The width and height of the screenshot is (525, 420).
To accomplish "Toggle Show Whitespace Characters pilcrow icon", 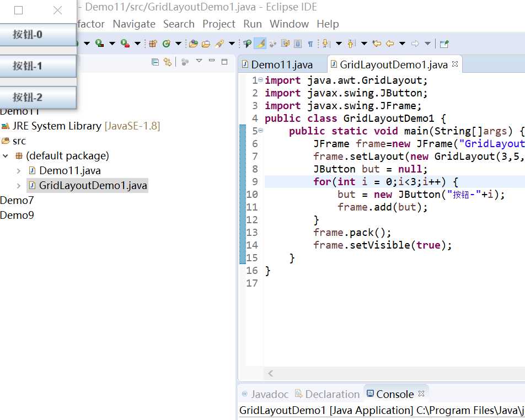I will [310, 44].
